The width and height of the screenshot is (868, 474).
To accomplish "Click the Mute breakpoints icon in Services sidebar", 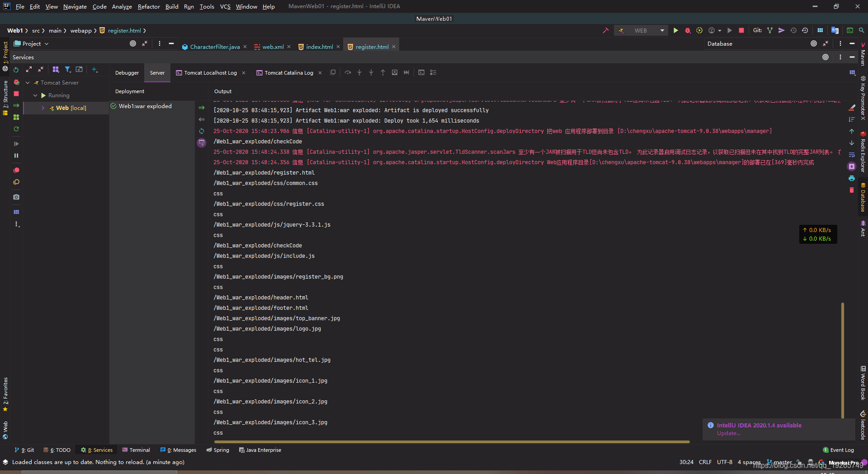I will [16, 182].
